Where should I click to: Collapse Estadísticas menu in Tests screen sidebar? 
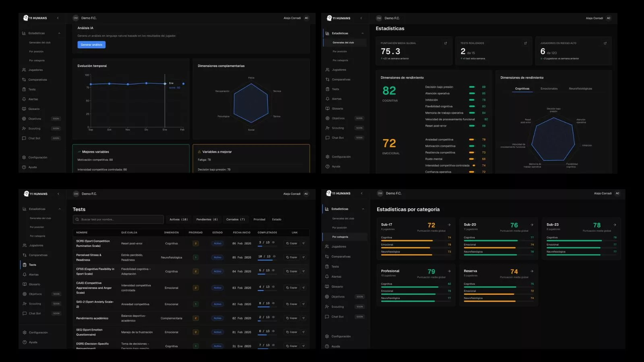60,209
